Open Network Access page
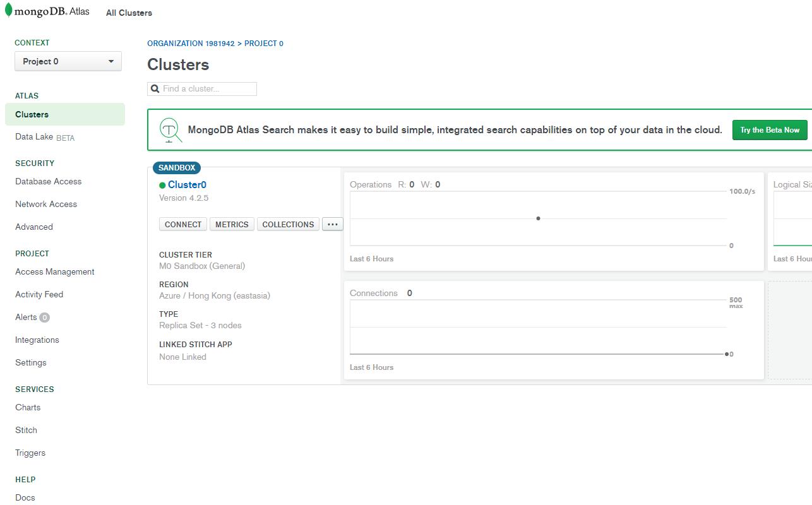812x505 pixels. [46, 204]
